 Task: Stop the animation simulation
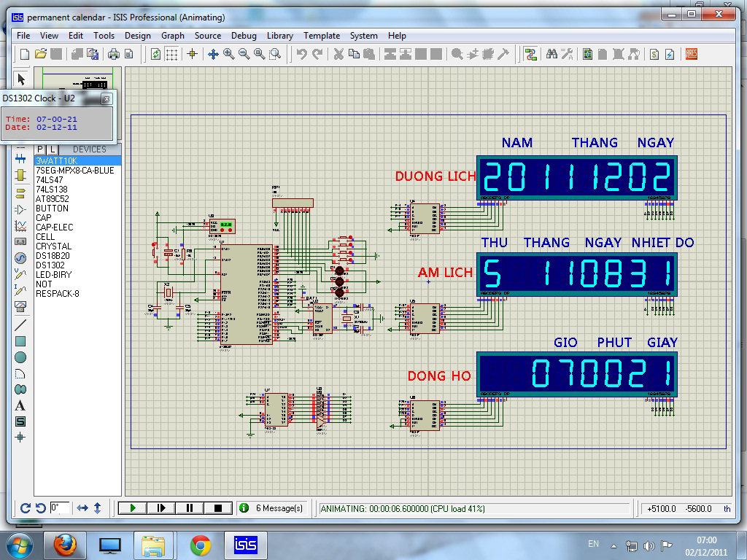217,508
